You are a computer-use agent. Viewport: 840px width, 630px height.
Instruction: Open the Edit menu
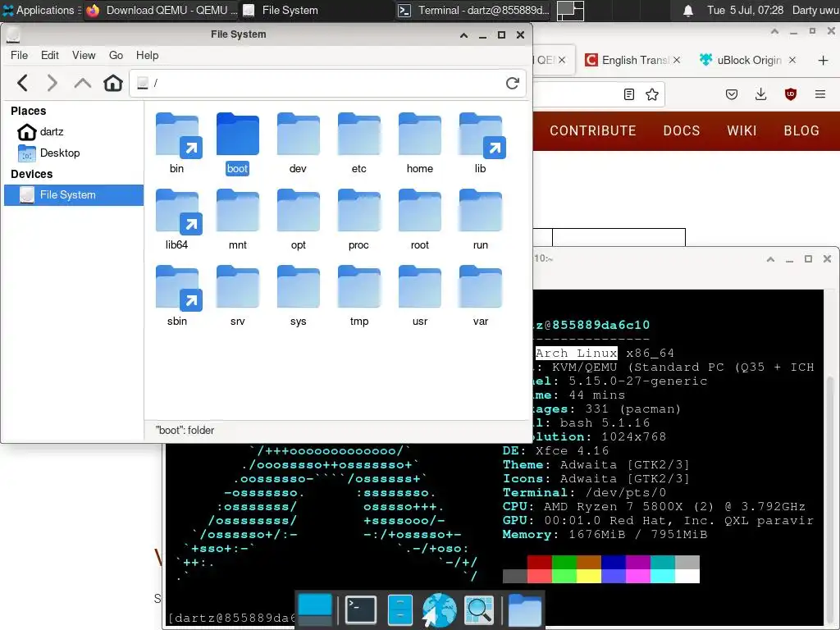tap(50, 55)
